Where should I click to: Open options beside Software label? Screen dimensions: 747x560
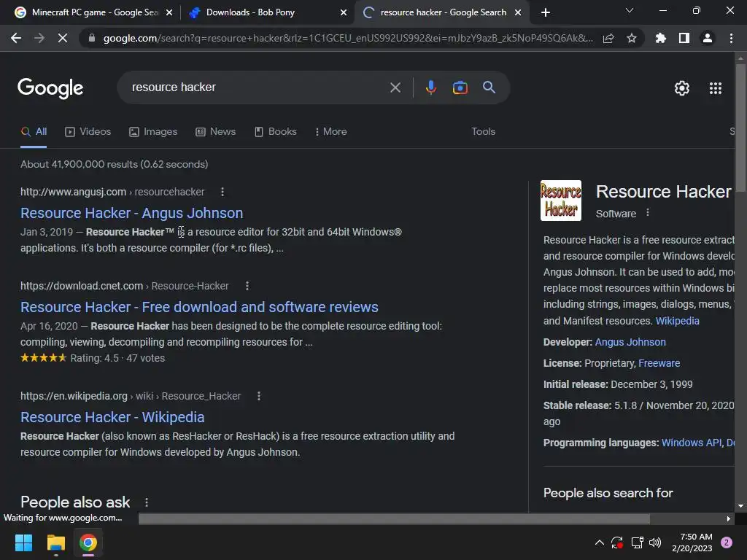(648, 212)
